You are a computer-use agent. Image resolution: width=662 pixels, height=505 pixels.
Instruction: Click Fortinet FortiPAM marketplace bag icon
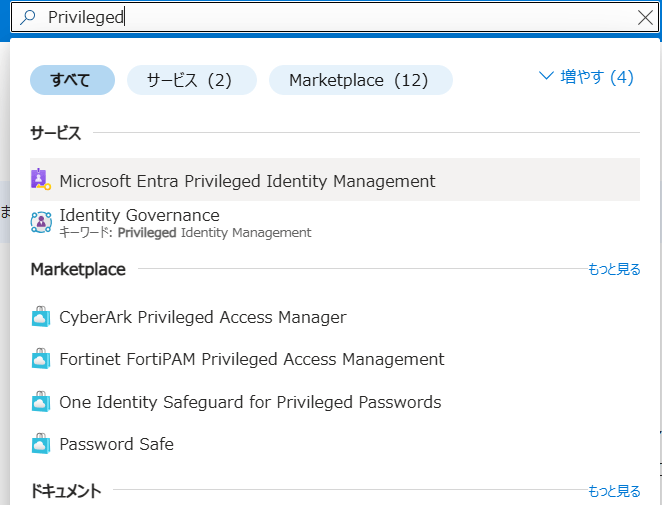click(x=41, y=359)
